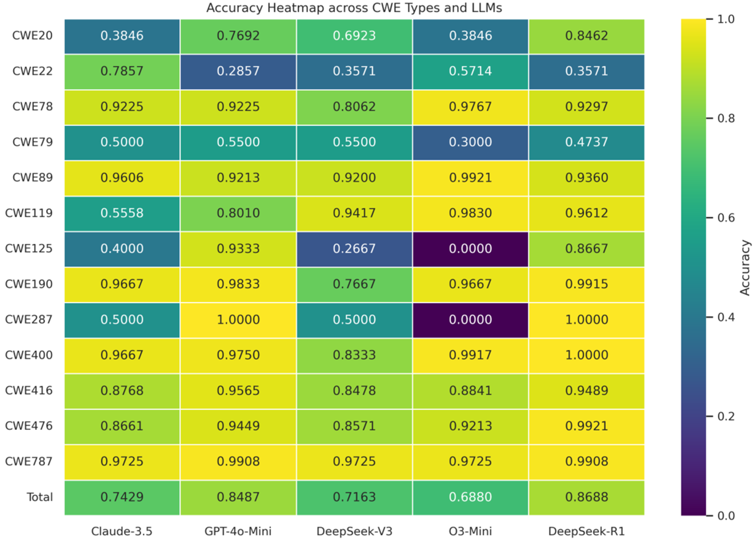This screenshot has height=541, width=756.
Task: Click the colorbar at the 0.6 tick
Action: [693, 218]
